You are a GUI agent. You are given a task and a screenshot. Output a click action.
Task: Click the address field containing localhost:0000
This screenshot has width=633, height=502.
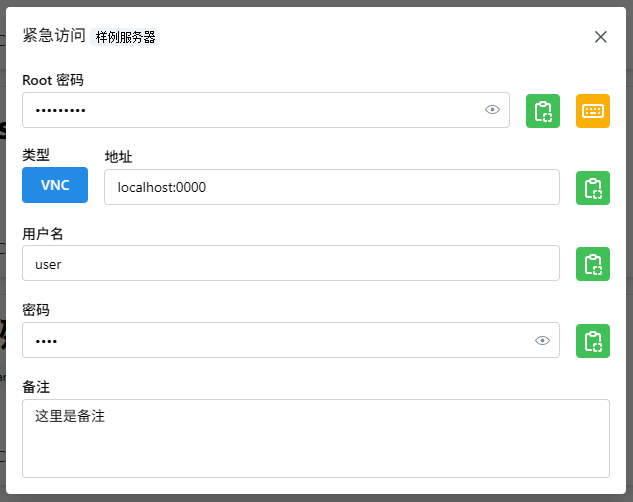(x=330, y=187)
